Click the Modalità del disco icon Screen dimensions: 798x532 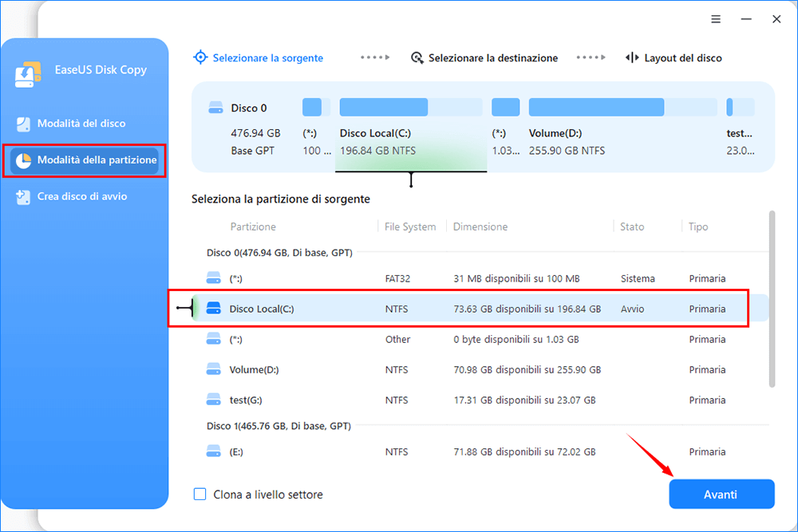pos(23,124)
